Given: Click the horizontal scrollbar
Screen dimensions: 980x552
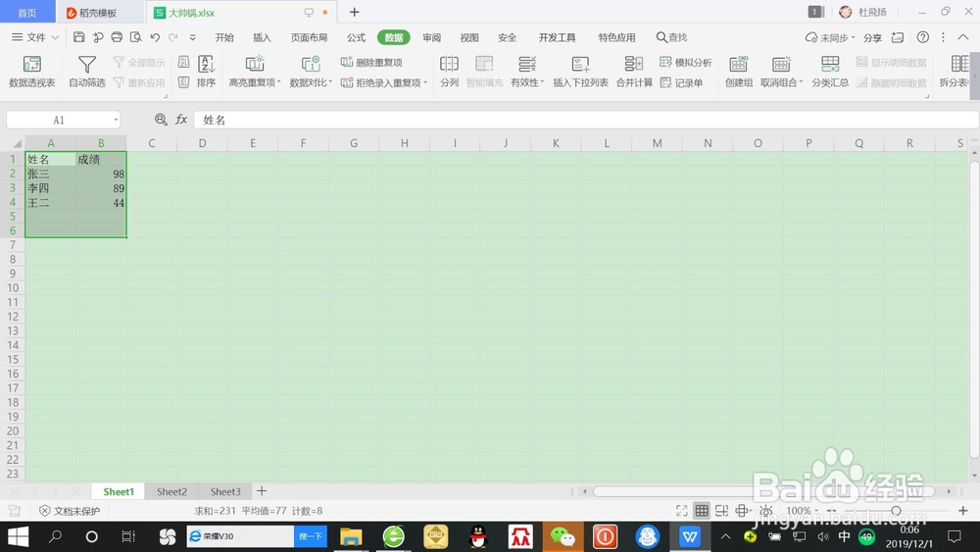Looking at the screenshot, I should [x=763, y=491].
